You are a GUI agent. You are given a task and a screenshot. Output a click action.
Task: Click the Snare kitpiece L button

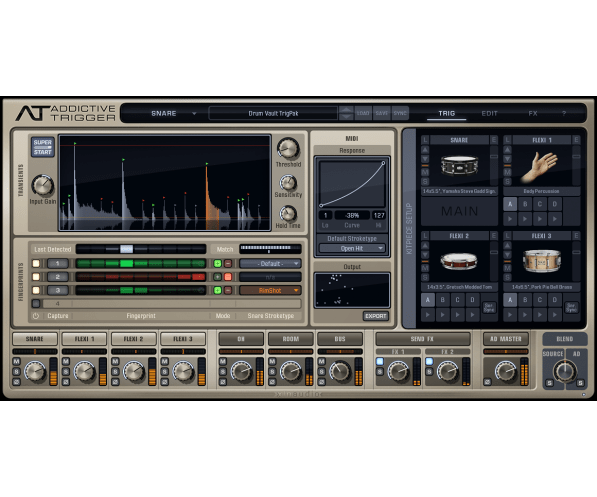pyautogui.click(x=425, y=140)
